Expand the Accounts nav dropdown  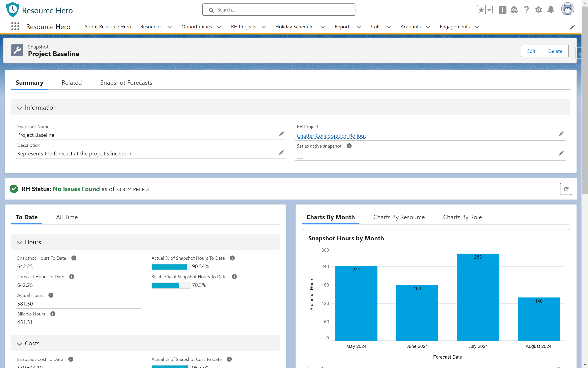point(428,27)
